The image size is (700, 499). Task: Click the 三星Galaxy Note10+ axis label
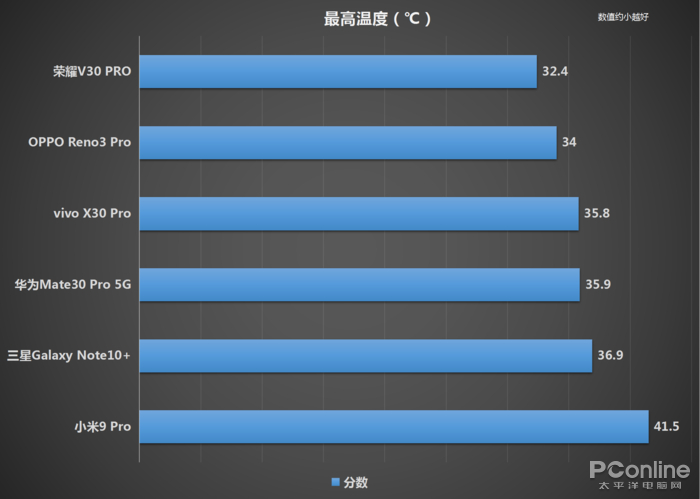(68, 356)
